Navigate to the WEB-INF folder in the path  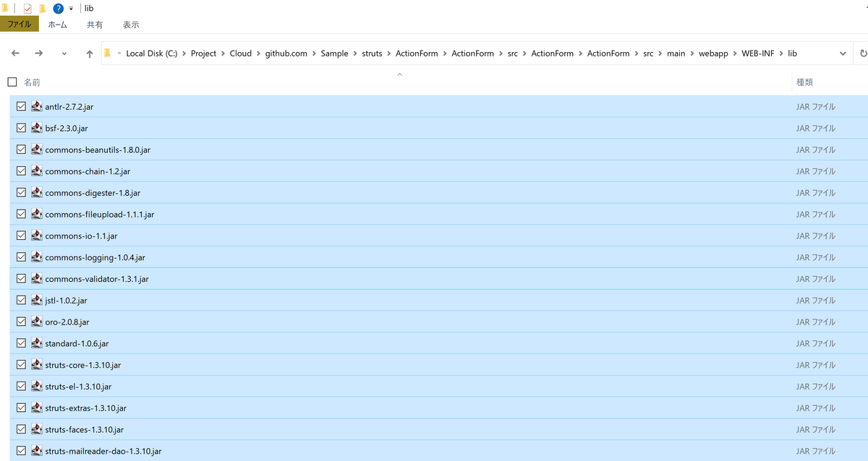pos(758,53)
